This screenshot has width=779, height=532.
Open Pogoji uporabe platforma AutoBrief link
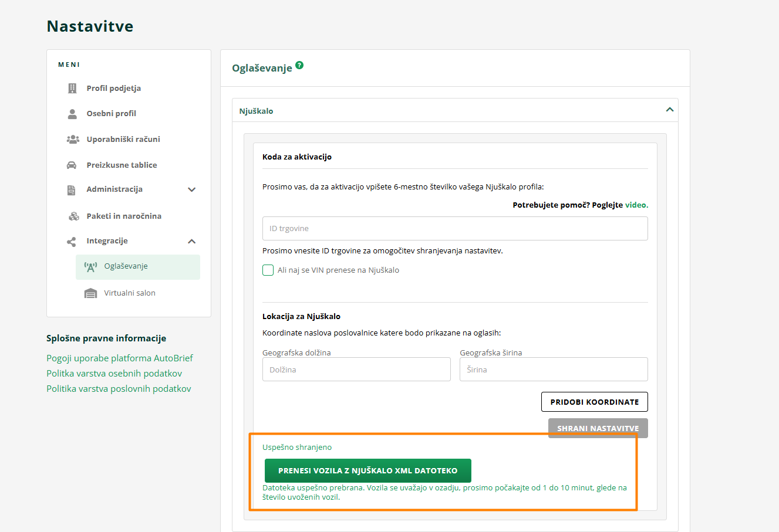coord(120,358)
